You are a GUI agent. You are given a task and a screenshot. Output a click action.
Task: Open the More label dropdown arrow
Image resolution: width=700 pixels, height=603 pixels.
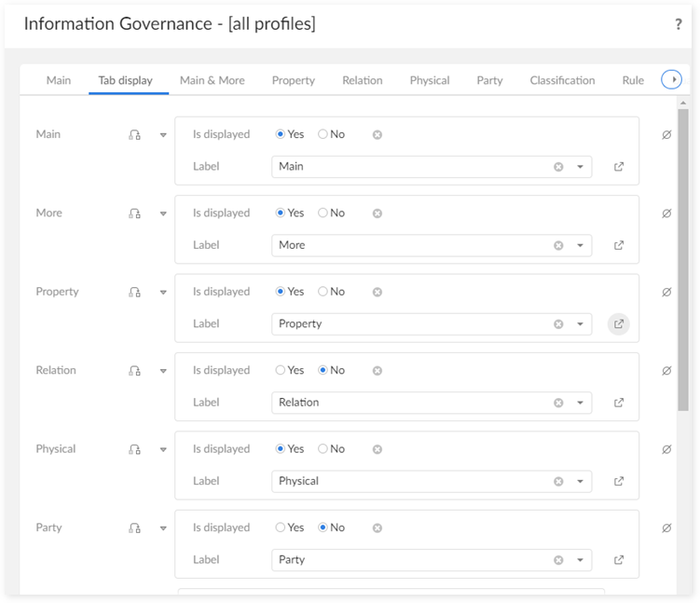coord(580,246)
